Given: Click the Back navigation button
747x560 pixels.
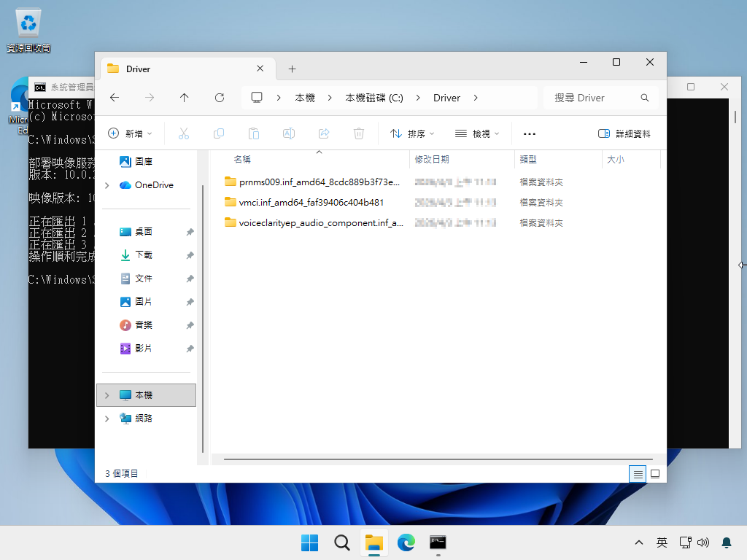Looking at the screenshot, I should (114, 97).
